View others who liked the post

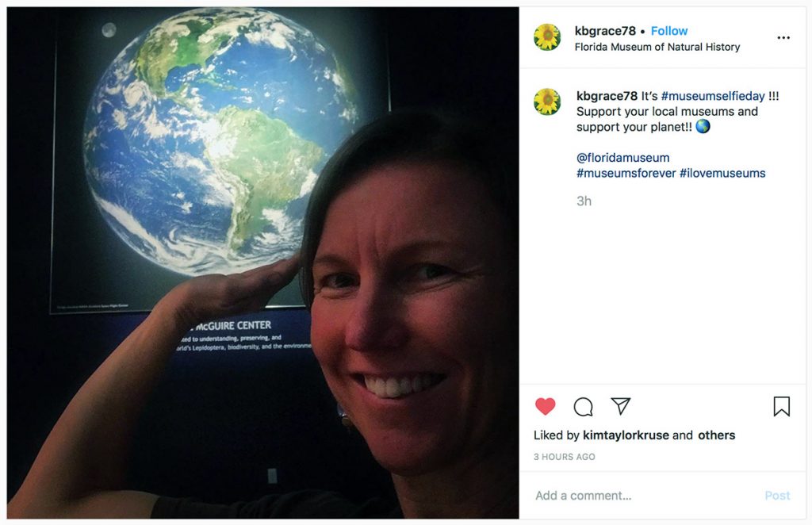(716, 435)
